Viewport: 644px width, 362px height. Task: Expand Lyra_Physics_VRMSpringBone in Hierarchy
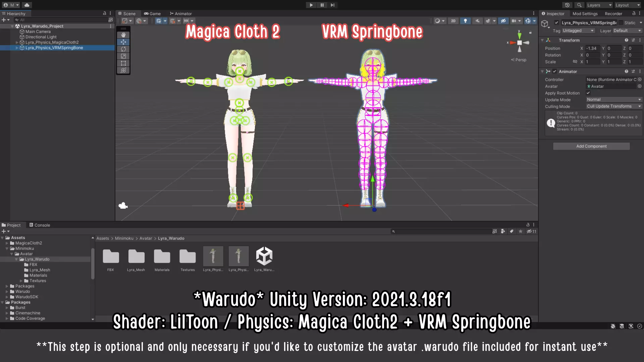17,48
